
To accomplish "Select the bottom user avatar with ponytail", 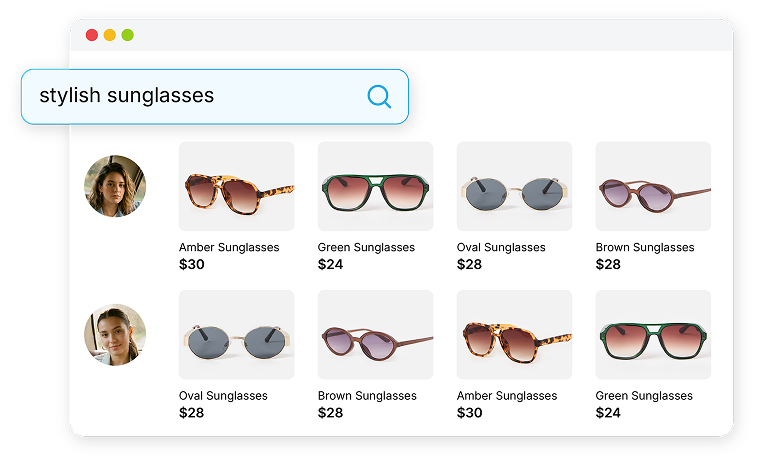I will [115, 334].
